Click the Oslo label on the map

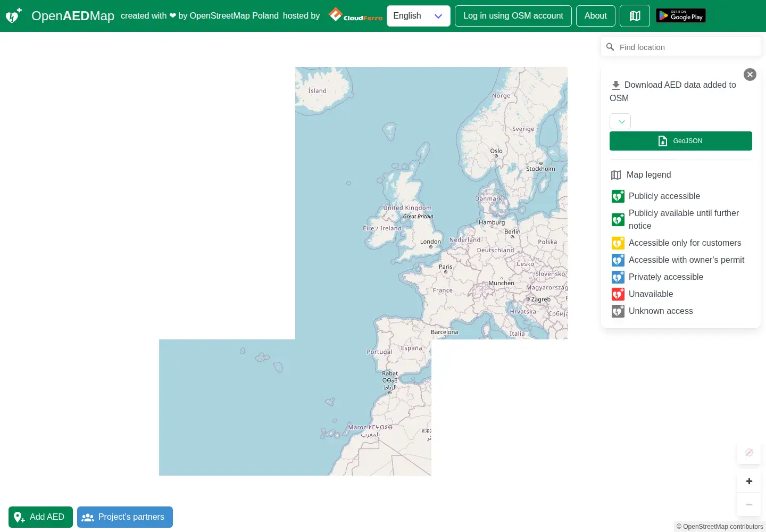(x=496, y=151)
